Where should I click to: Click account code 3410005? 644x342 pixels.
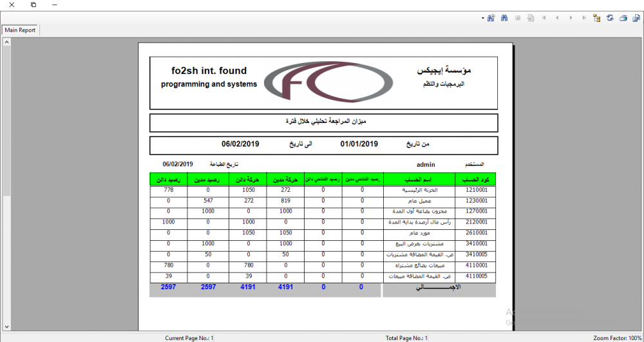click(477, 254)
